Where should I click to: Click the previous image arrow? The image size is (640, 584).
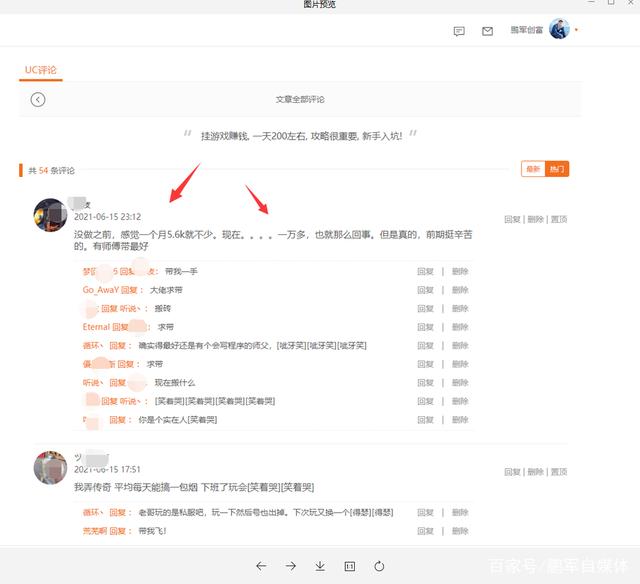(x=261, y=566)
